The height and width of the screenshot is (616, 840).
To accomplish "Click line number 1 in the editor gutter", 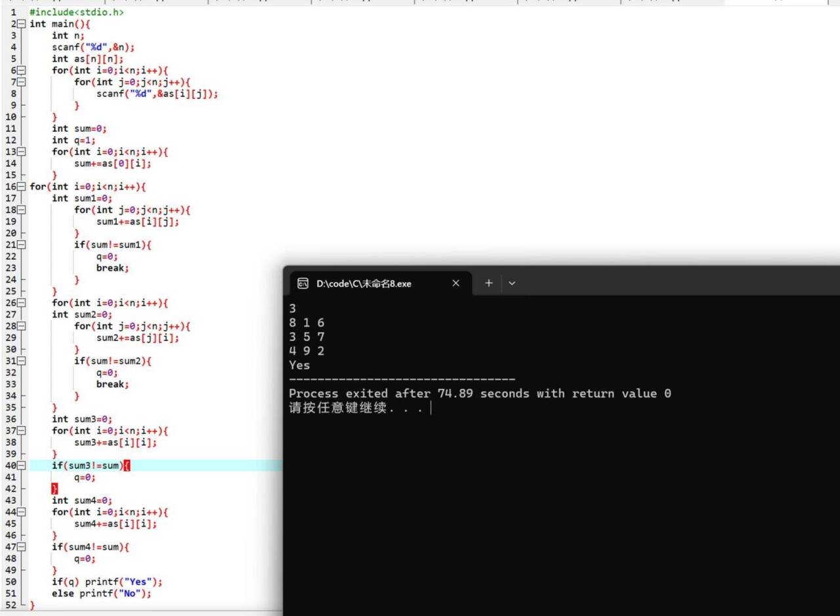I will pos(13,12).
